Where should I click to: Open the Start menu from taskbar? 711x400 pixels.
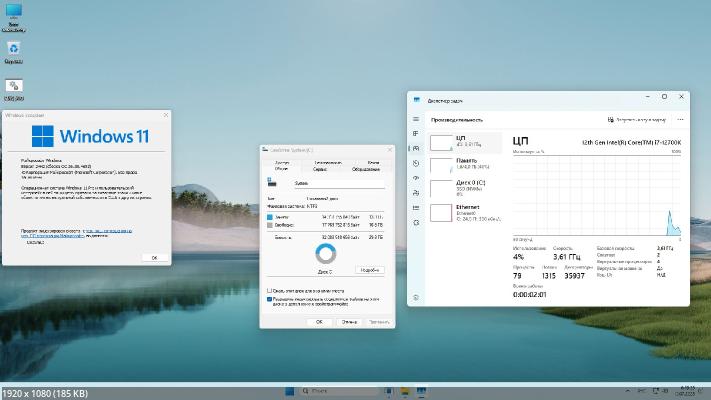pyautogui.click(x=290, y=391)
